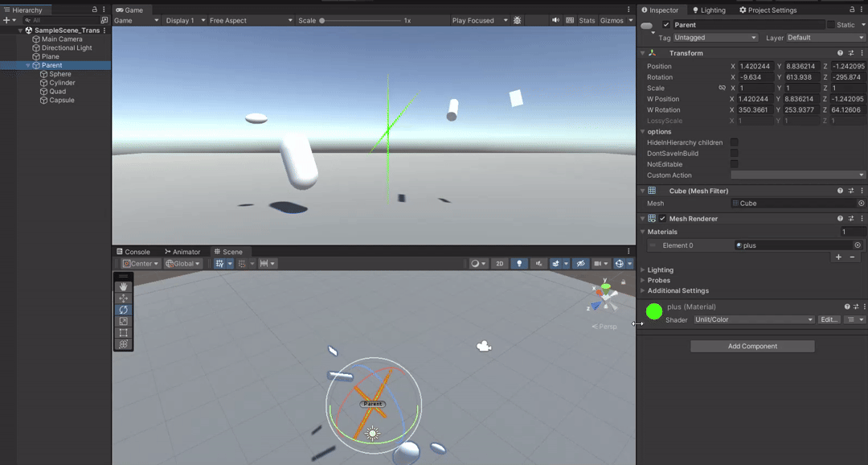Click the Inspector lock icon
Viewport: 868px width, 465px height.
pyautogui.click(x=852, y=10)
